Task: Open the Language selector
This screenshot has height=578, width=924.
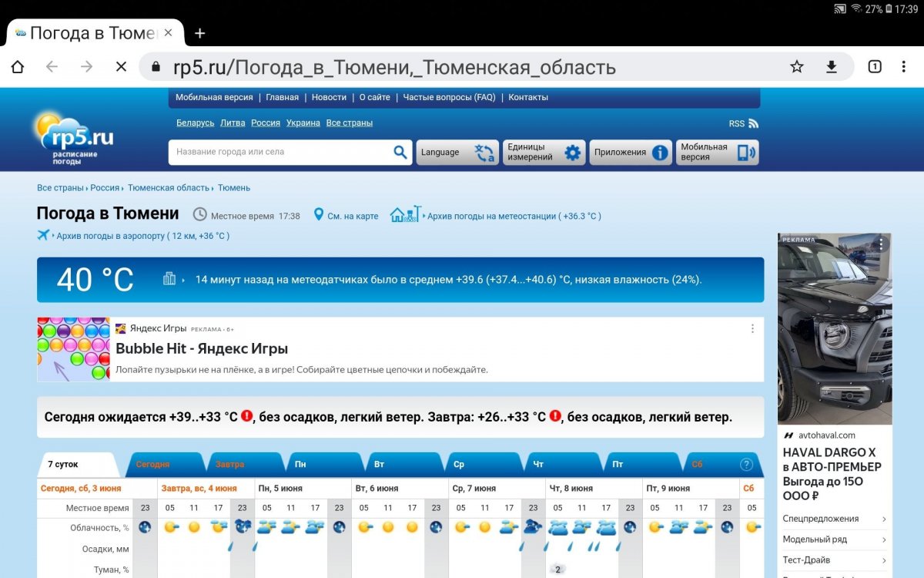Action: 457,153
